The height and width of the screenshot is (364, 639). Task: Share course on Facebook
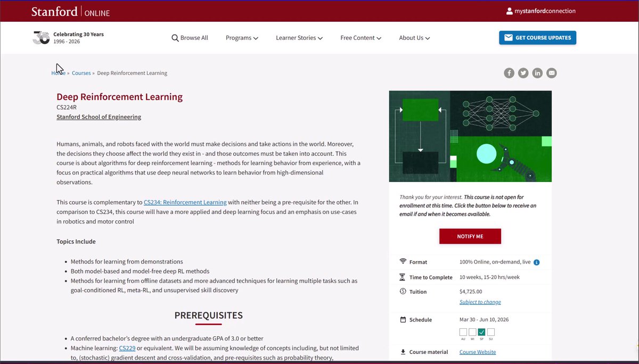point(509,73)
